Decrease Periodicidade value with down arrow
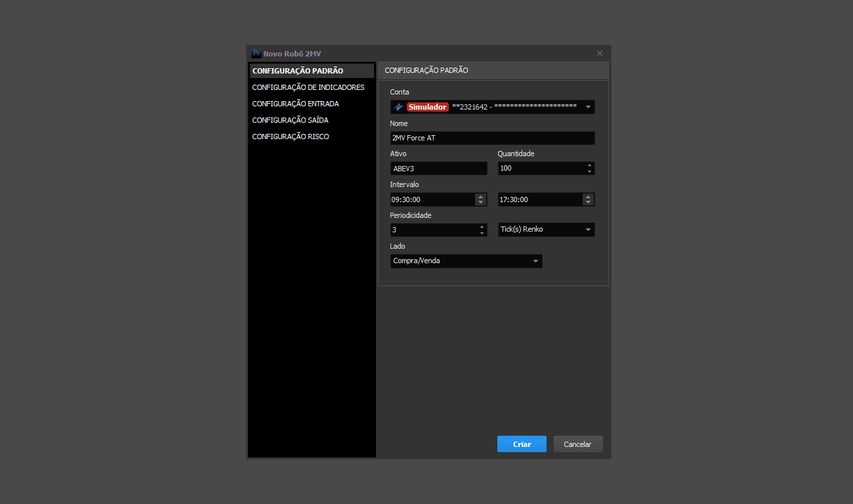853x504 pixels. 482,233
